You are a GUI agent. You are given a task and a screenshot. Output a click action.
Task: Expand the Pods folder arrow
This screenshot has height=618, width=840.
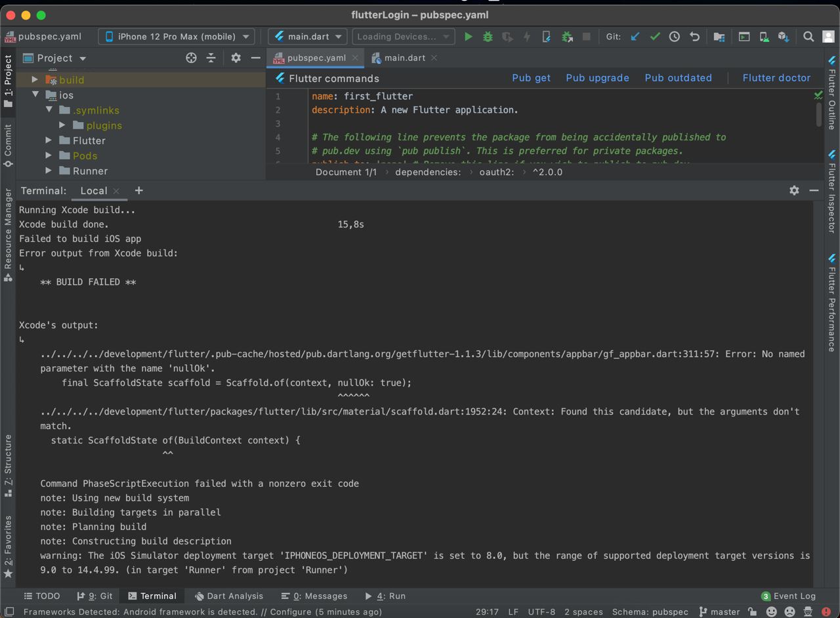coord(49,155)
